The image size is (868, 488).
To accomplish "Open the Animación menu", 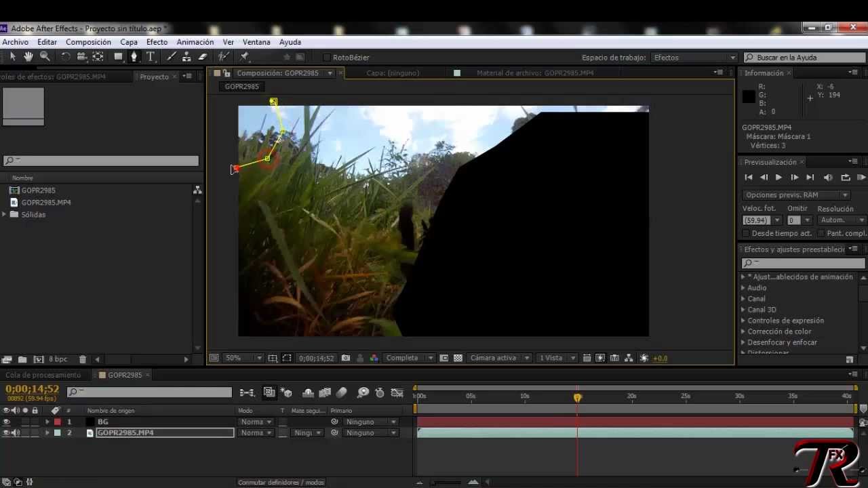I will [195, 42].
